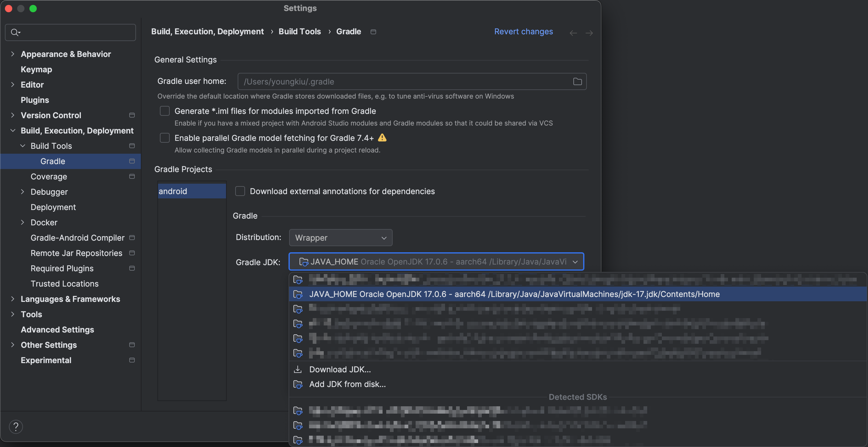Click the project-level icon next to Gradle breadcrumb
This screenshot has width=868, height=447.
point(373,32)
